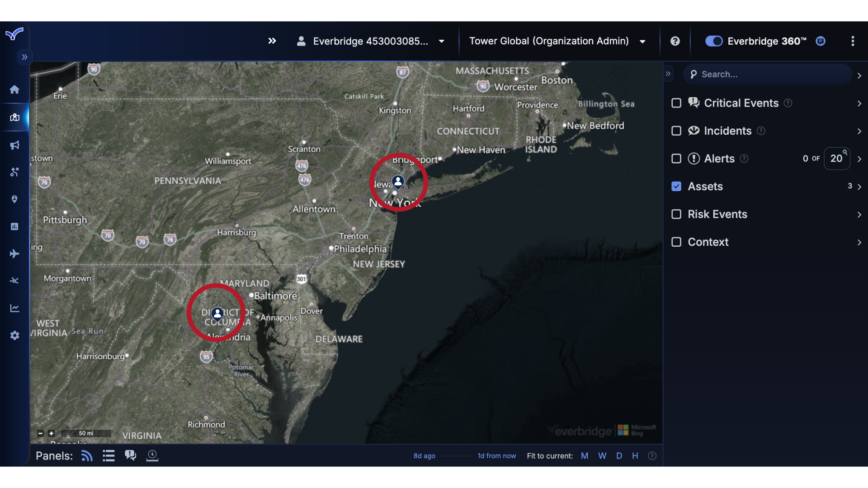The image size is (868, 488).
Task: Select the location pin icon in sidebar
Action: coord(14,199)
